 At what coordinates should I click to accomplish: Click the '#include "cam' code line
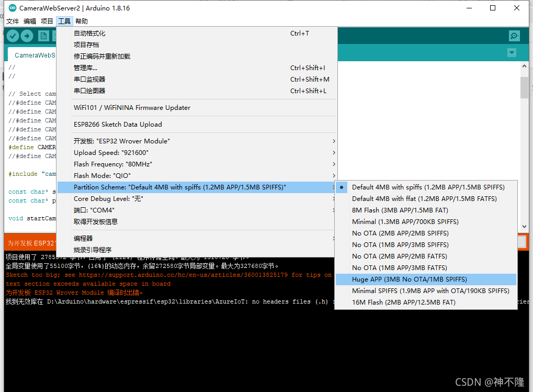(x=32, y=174)
